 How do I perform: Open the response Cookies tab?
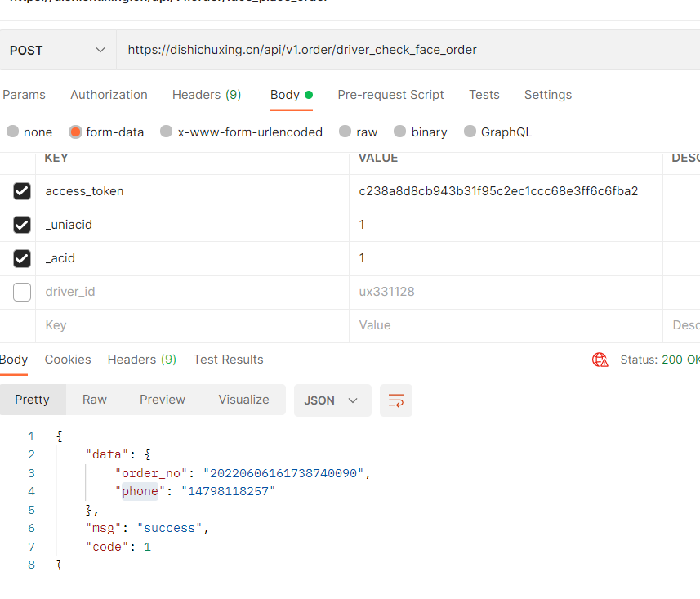(68, 360)
